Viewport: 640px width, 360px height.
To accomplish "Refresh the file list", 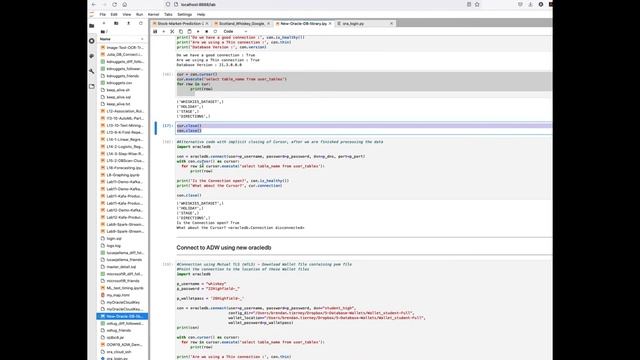I will click(141, 23).
